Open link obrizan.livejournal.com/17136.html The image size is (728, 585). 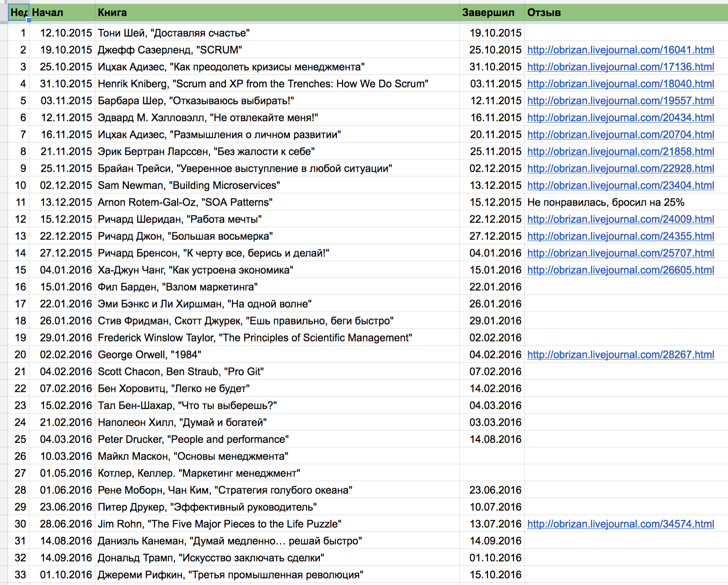point(621,67)
